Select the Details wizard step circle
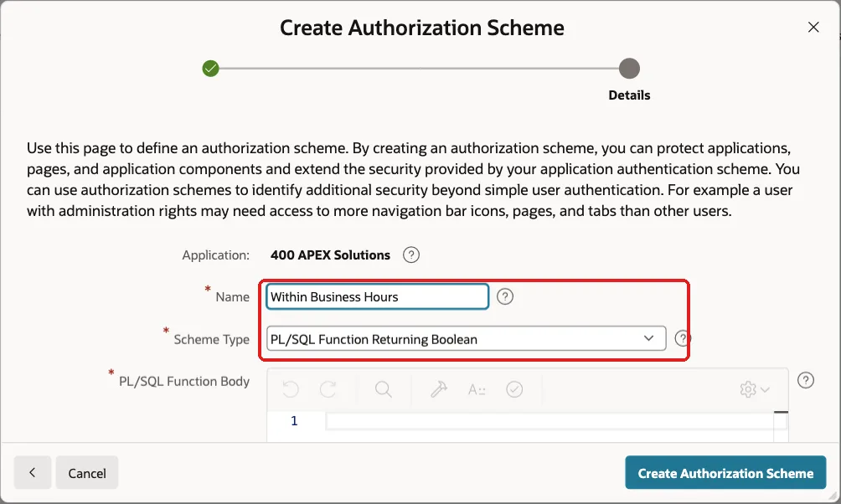This screenshot has height=504, width=841. [629, 69]
